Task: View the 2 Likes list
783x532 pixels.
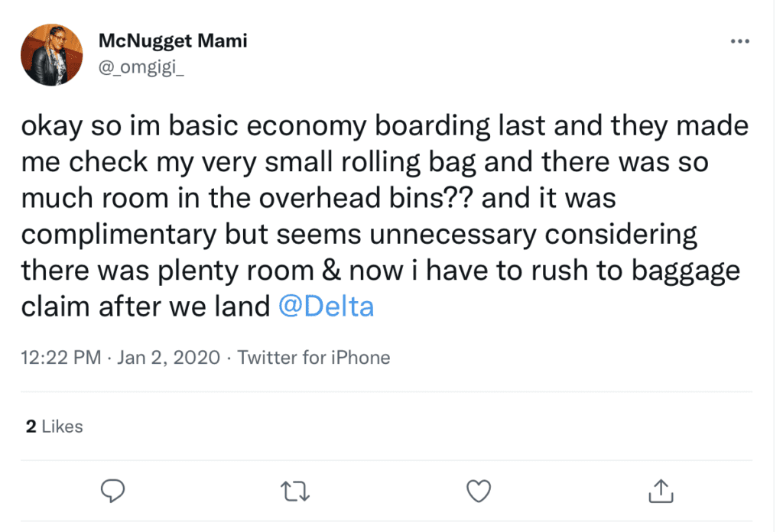Action: [54, 427]
